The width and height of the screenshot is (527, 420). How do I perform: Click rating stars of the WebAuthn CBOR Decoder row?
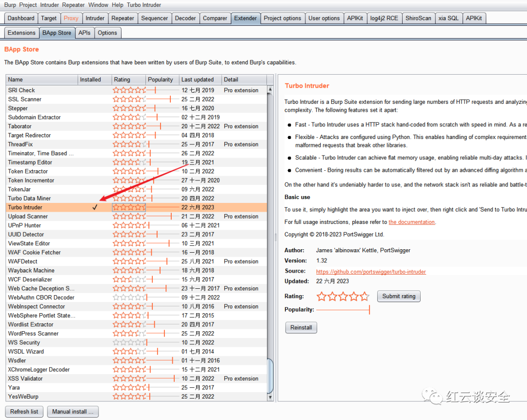(x=129, y=298)
